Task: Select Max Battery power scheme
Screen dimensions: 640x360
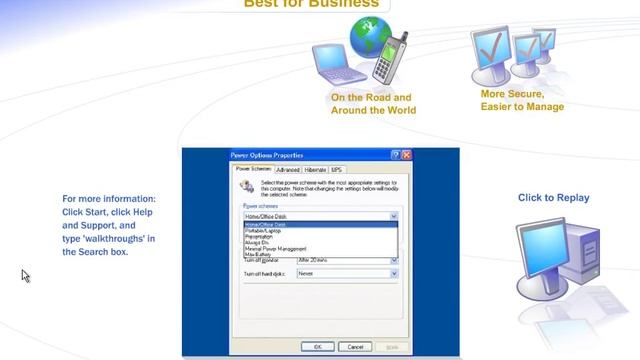Action: pyautogui.click(x=320, y=254)
